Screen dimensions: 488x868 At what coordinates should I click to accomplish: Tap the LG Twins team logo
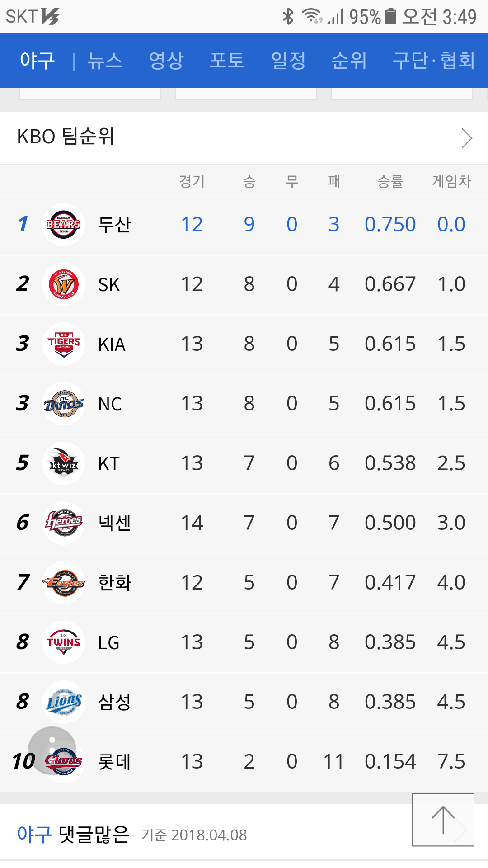64,642
